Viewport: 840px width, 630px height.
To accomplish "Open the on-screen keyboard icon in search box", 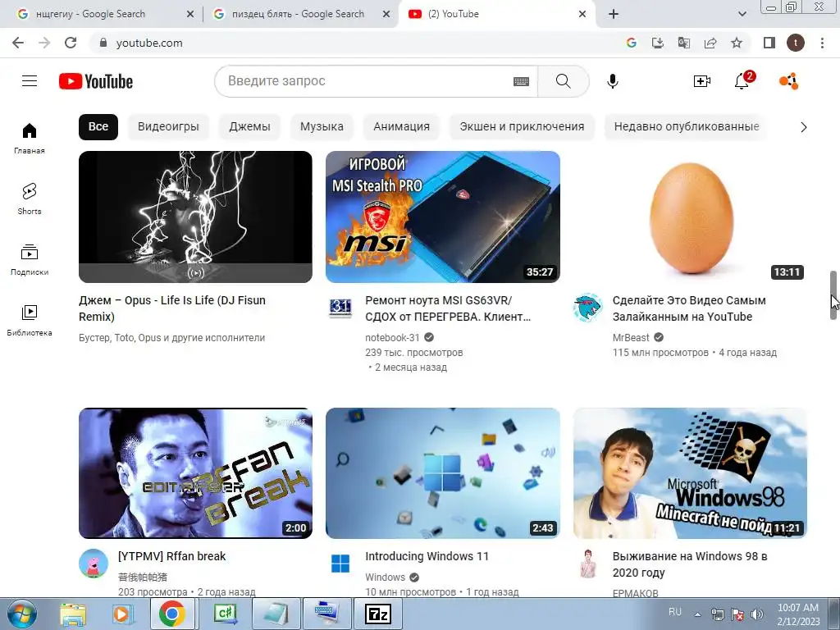I will 521,81.
